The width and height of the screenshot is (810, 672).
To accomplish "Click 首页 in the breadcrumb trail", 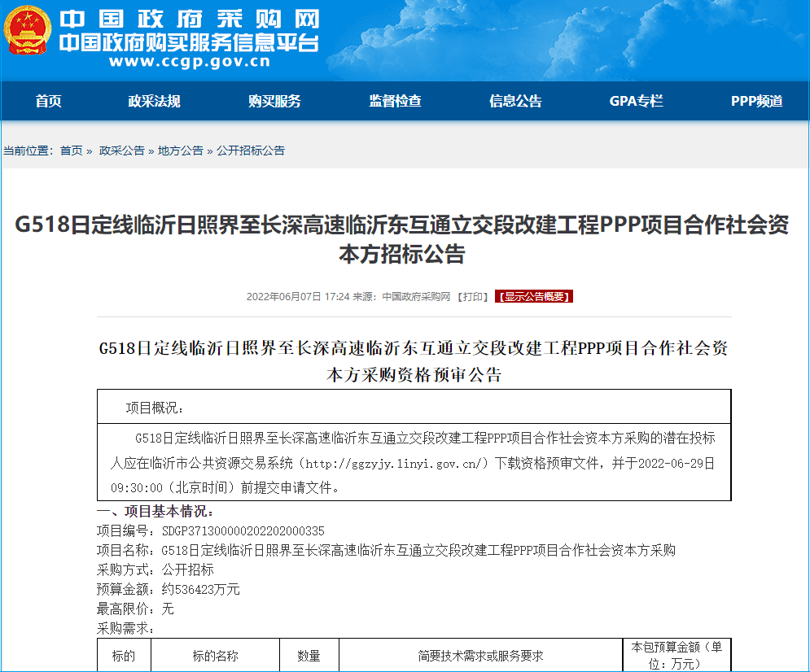I will click(72, 151).
